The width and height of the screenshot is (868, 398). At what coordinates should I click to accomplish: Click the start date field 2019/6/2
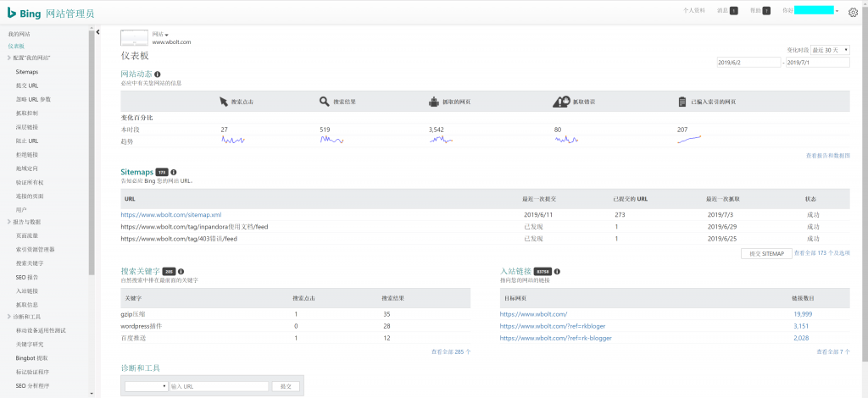click(x=748, y=63)
